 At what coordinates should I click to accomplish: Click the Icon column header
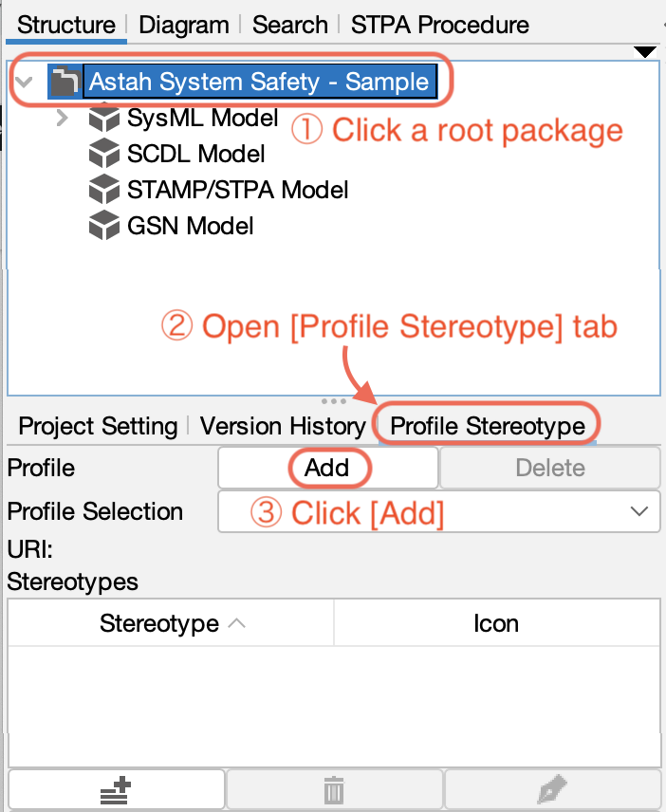[496, 623]
